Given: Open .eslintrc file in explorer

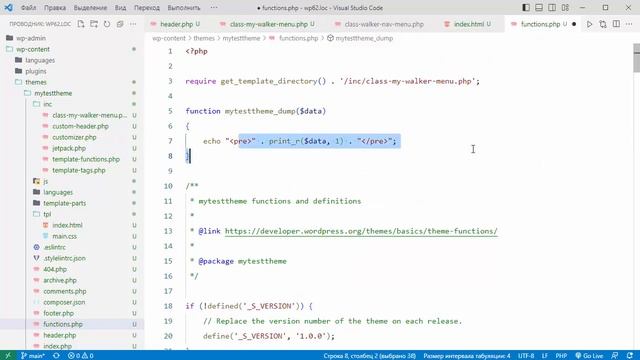Looking at the screenshot, I should coord(54,247).
